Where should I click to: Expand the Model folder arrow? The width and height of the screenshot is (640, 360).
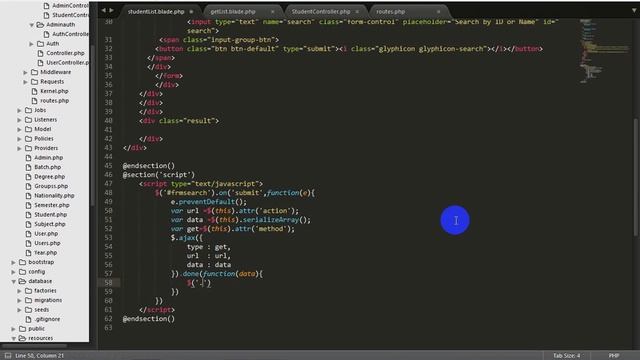click(19, 129)
